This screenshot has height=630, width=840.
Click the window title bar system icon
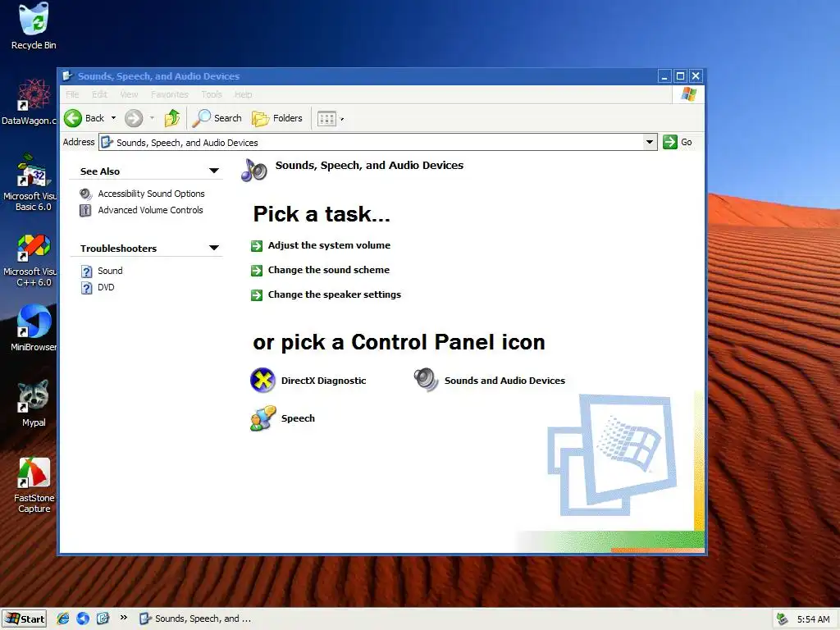point(67,76)
